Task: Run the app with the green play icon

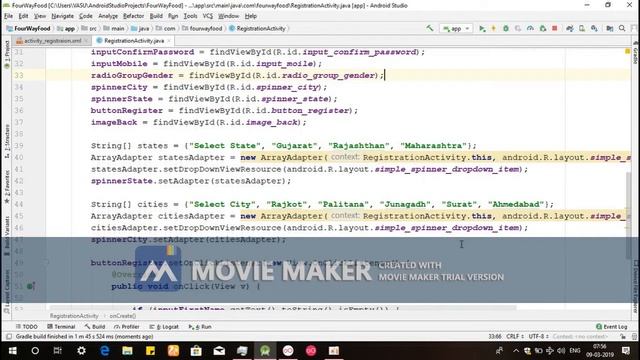Action: point(482,28)
